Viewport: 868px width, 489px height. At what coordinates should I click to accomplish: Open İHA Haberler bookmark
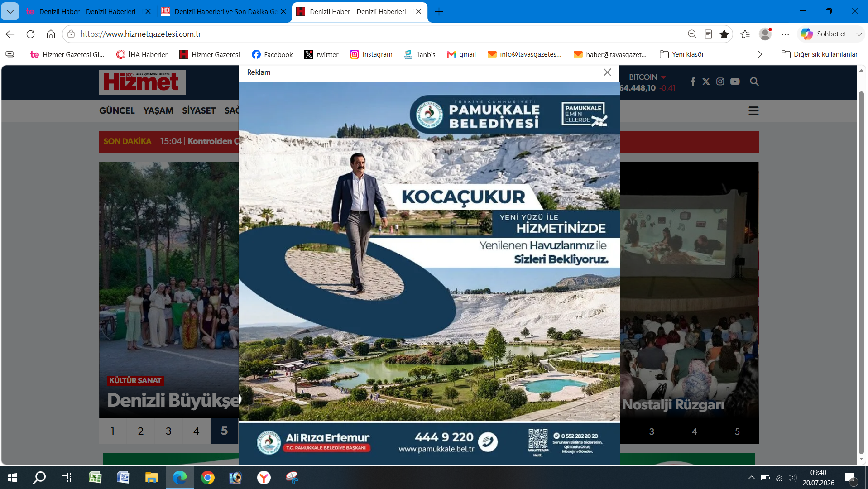pyautogui.click(x=142, y=54)
